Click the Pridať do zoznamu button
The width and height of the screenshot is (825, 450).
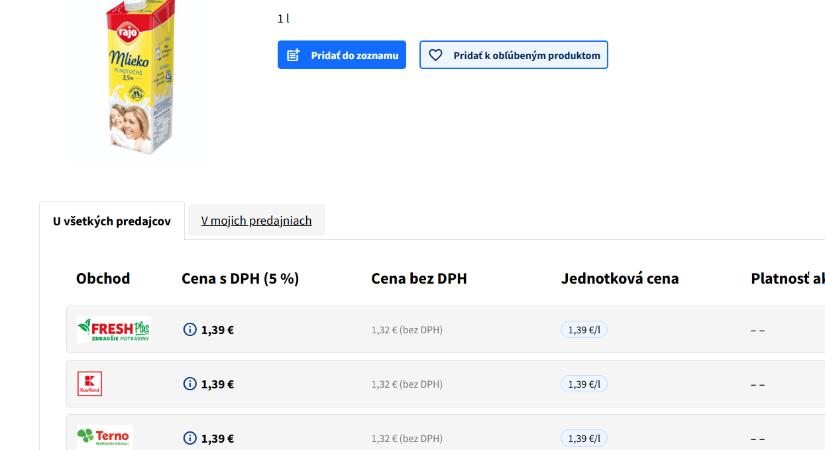(341, 55)
